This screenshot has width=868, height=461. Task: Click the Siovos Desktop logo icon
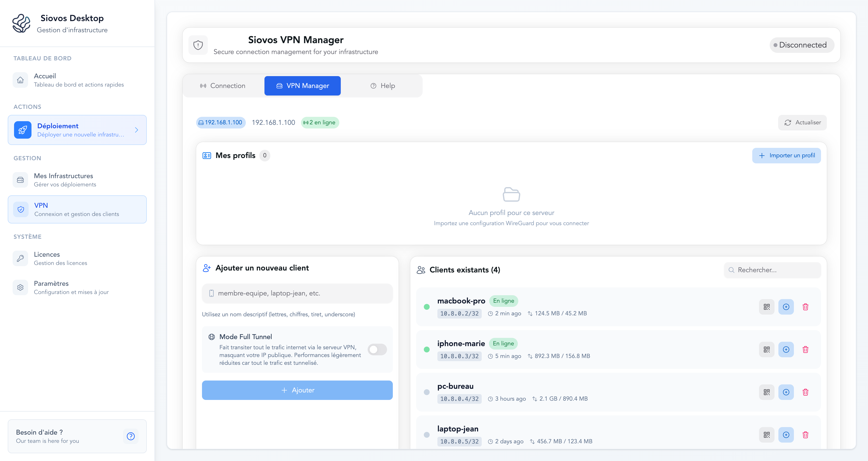coord(21,23)
